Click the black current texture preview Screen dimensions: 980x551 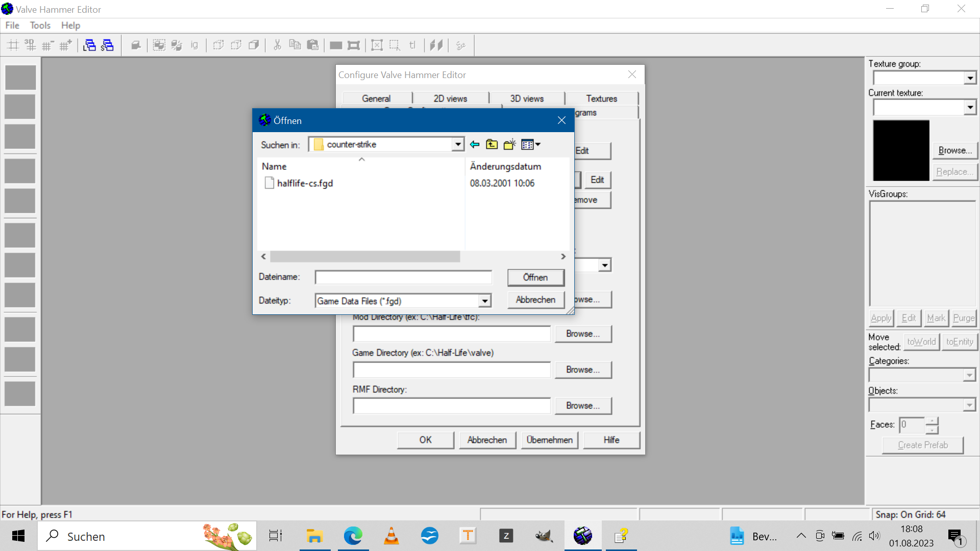pos(901,151)
